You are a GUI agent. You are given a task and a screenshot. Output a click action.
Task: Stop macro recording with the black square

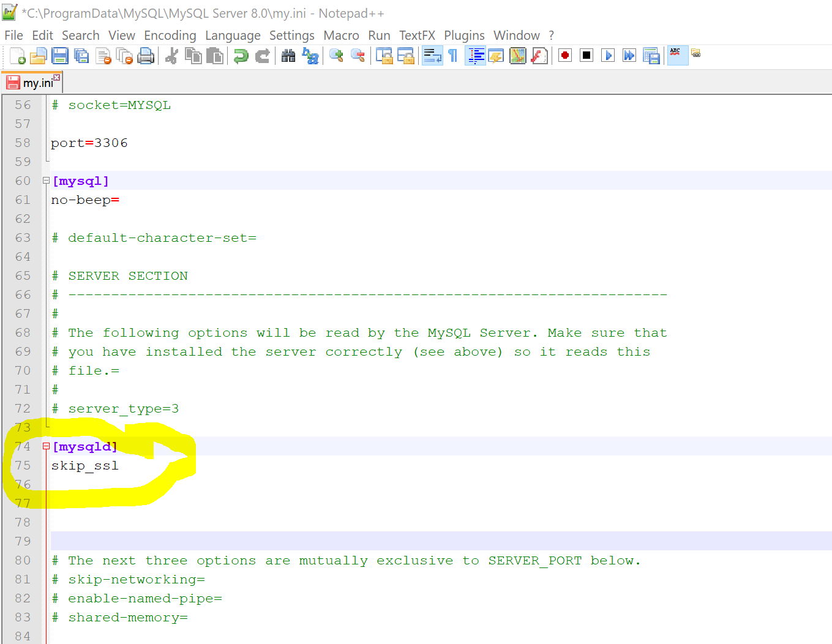pyautogui.click(x=587, y=56)
